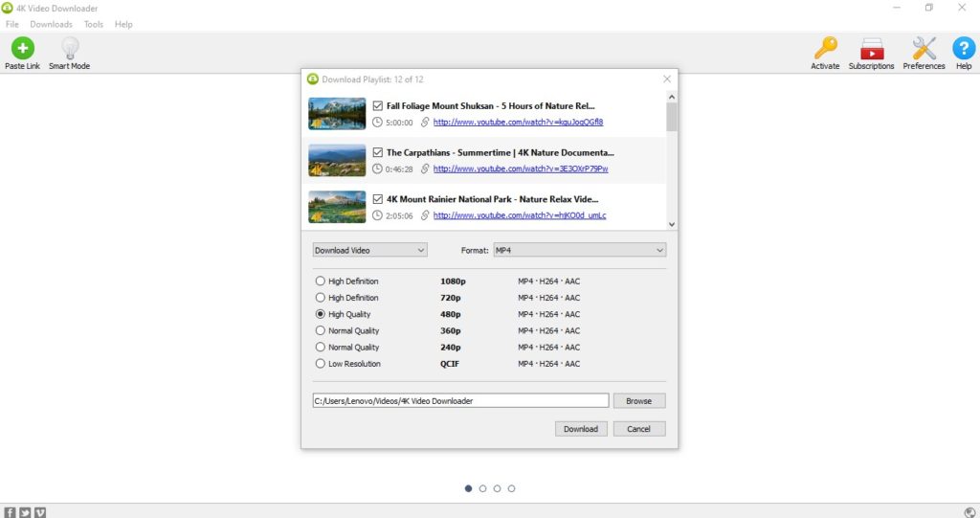The height and width of the screenshot is (518, 980).
Task: Click clock icon next to 5:00:00
Action: [377, 122]
